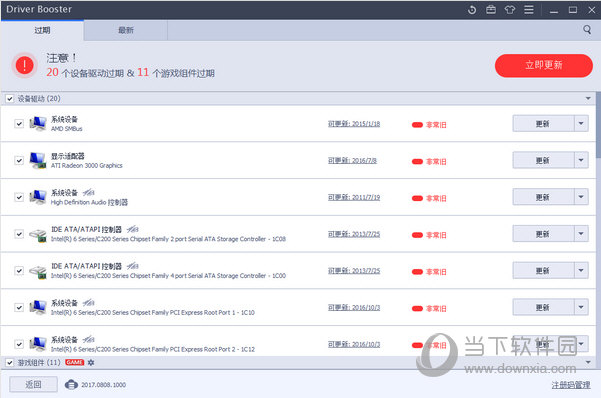This screenshot has width=601, height=398.
Task: Uncheck the ATI Radeon 3000 Graphics checkbox
Action: tap(19, 160)
